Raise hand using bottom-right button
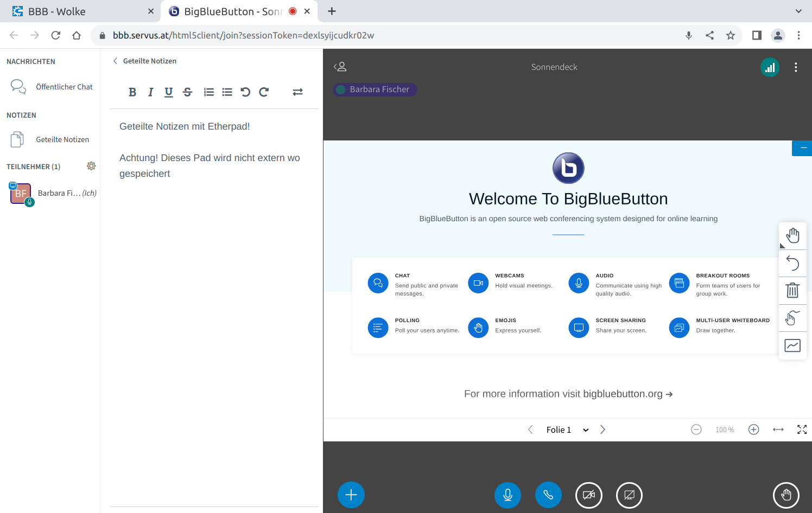The image size is (812, 513). 786,495
